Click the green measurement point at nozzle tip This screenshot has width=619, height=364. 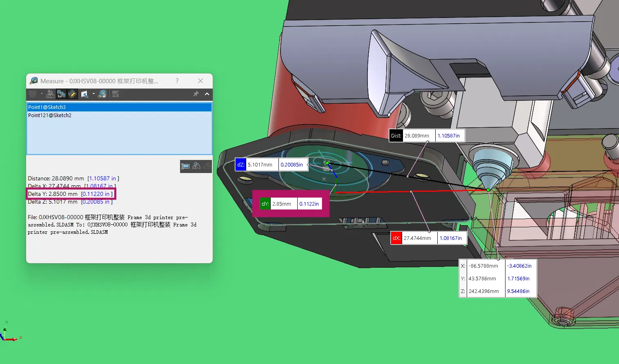pos(488,190)
